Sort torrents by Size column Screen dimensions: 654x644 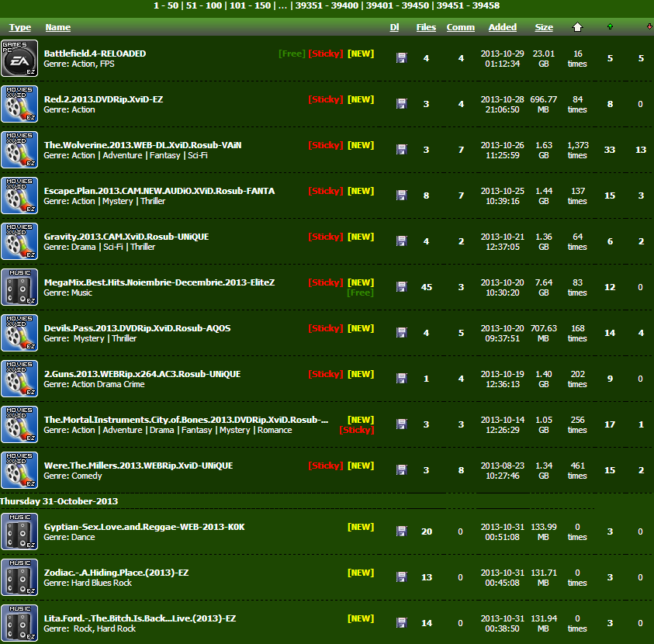point(544,27)
